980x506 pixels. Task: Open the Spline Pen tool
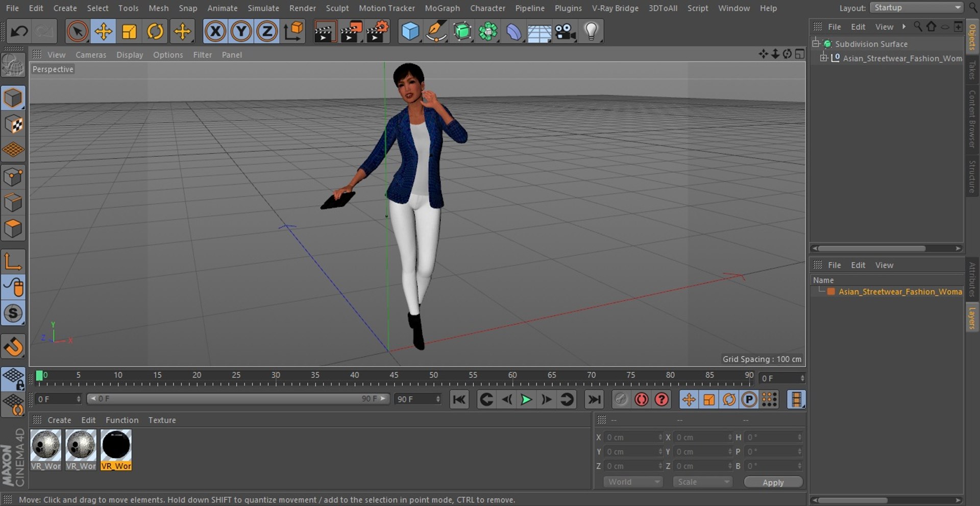click(x=436, y=32)
